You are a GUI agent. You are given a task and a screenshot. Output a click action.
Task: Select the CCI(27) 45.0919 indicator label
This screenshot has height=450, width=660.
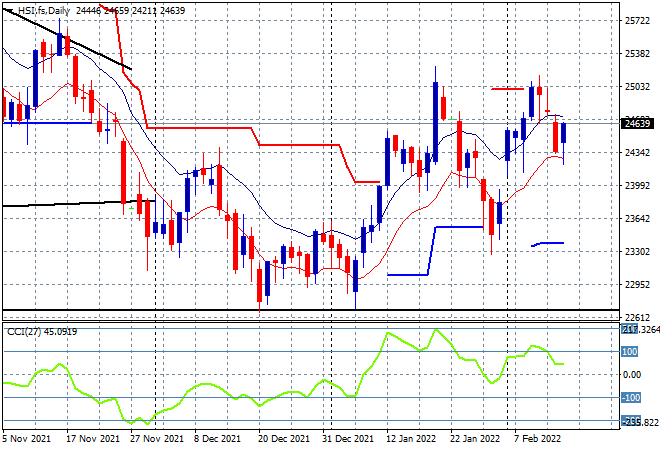(x=42, y=332)
